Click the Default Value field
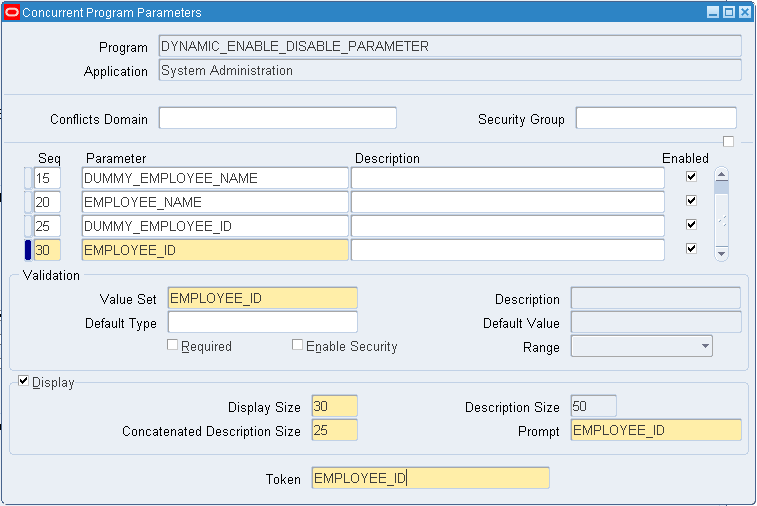The image size is (757, 506). (x=656, y=322)
